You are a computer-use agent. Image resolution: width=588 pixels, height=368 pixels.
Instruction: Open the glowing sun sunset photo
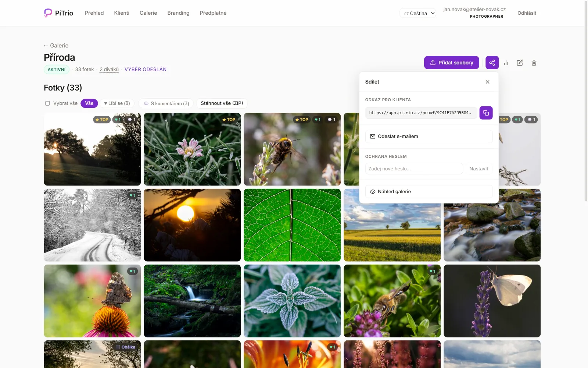click(192, 225)
